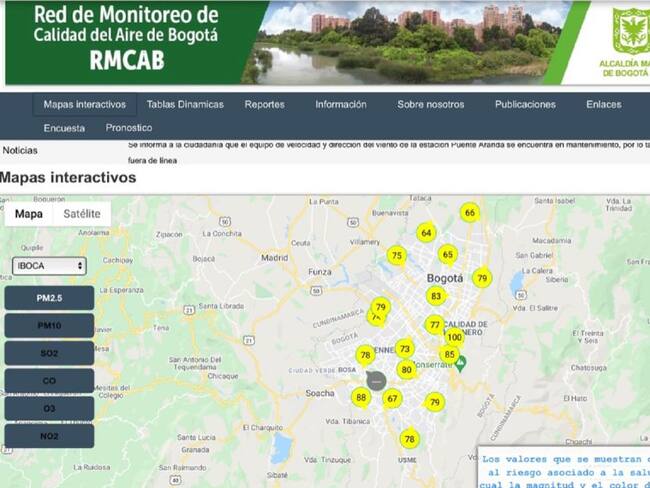
Task: Click the gray no-data station marker
Action: [376, 381]
